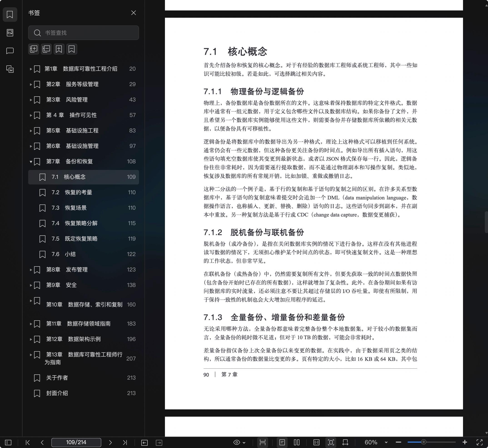
Task: Click the zoom out minus button
Action: (398, 442)
